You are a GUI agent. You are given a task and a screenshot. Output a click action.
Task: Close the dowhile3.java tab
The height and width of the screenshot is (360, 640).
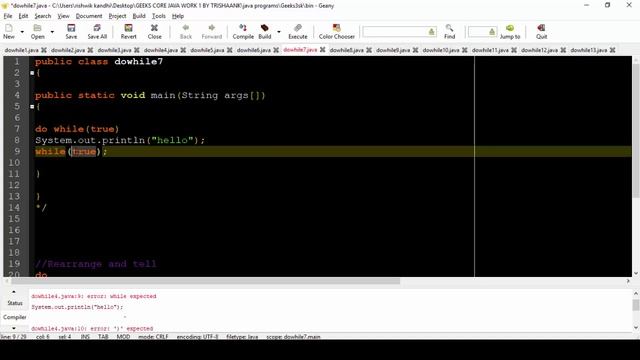click(137, 50)
